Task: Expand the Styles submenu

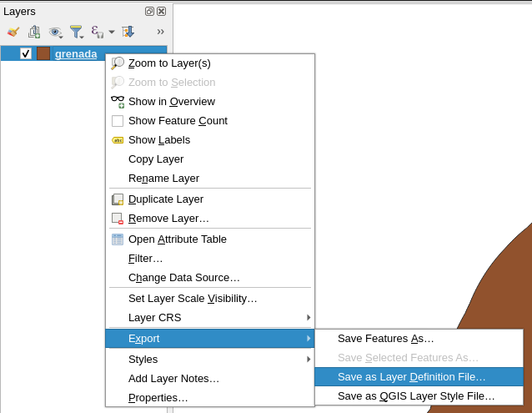Action: coord(210,360)
